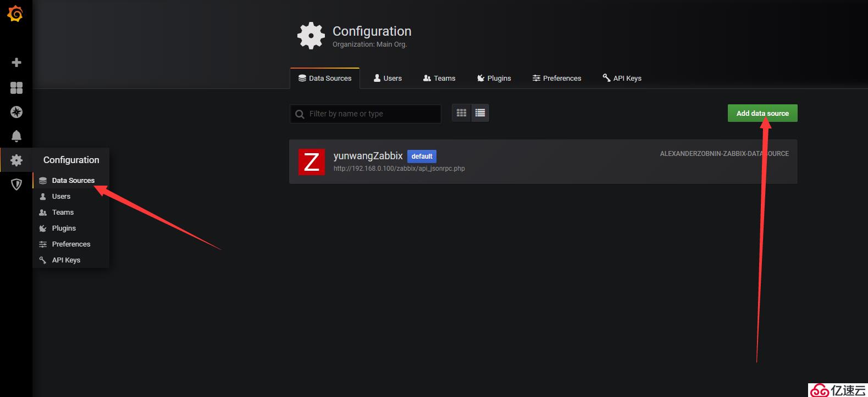Open the Explore compass icon in sidebar
The image size is (868, 397).
[x=16, y=112]
